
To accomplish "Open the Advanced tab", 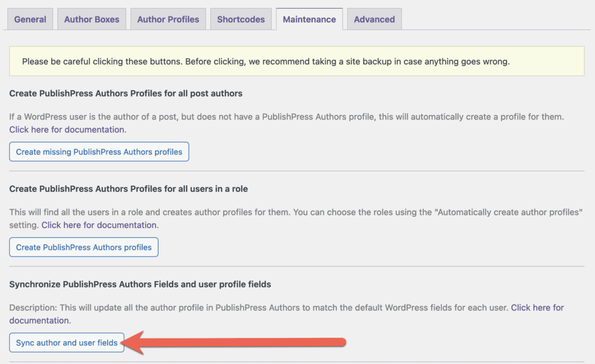I will pyautogui.click(x=374, y=19).
